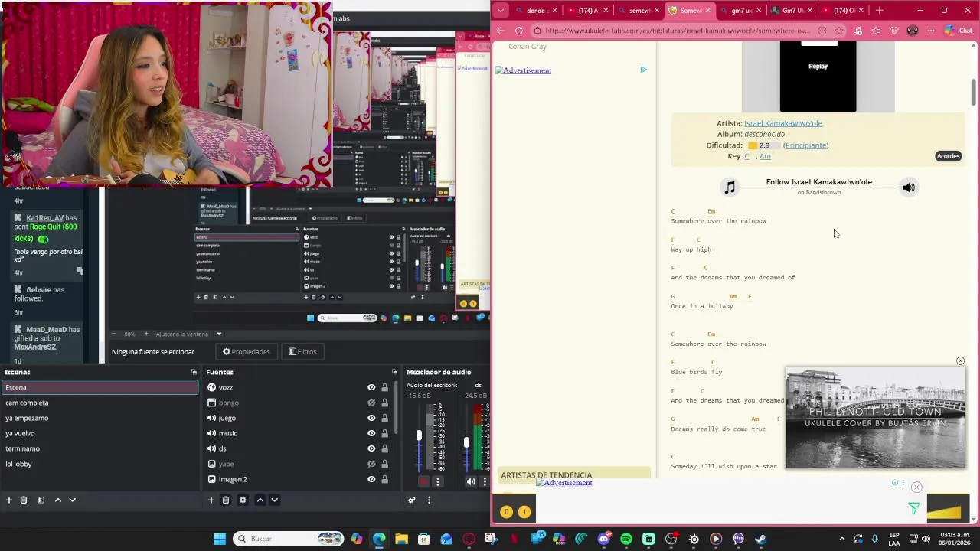Viewport: 980px width, 551px height.
Task: Hide the Imagen 2 source
Action: [371, 479]
